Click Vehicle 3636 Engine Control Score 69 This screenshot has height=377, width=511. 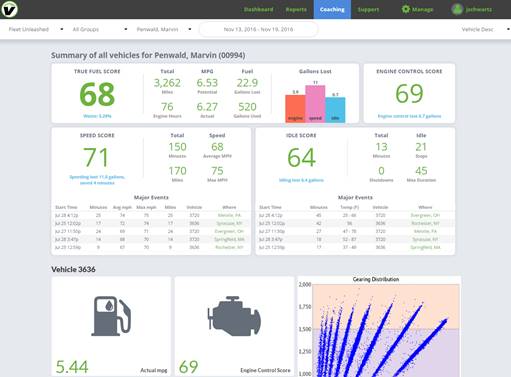[x=189, y=367]
